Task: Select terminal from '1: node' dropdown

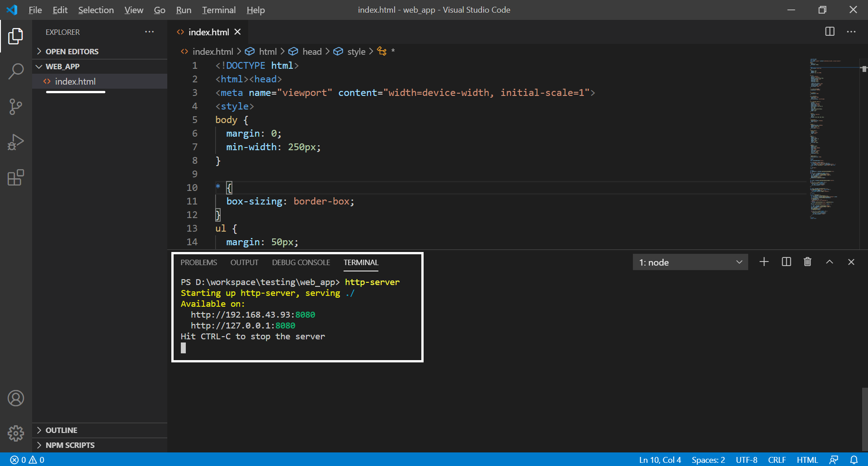Action: pyautogui.click(x=690, y=262)
